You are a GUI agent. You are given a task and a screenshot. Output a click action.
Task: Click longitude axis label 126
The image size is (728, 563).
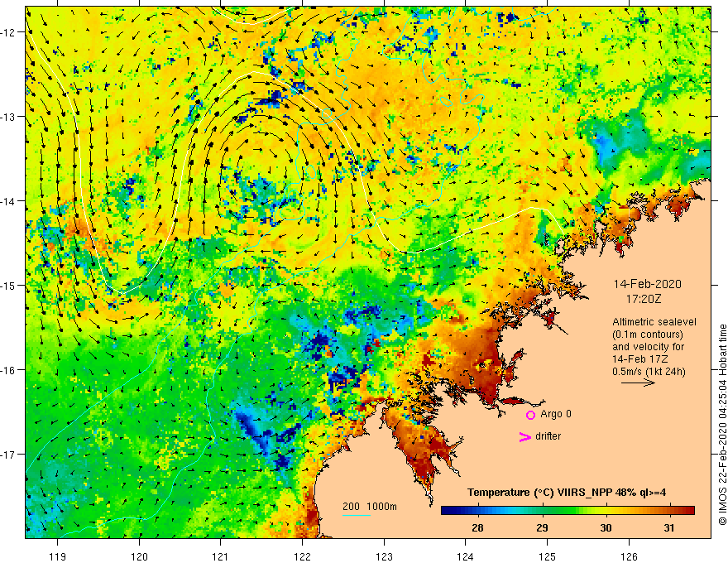coord(629,556)
